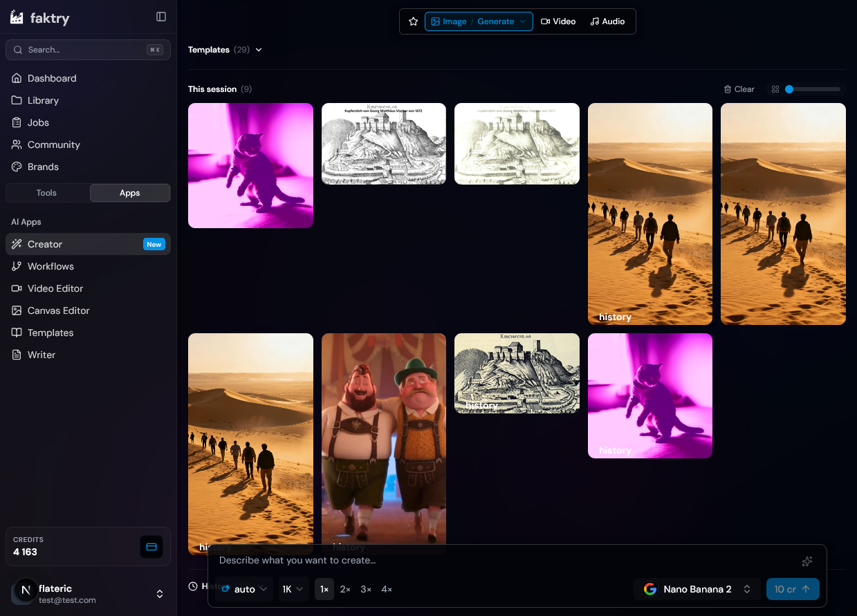Open the pink cat thumbnail labeled history
Viewport: 857px width, 616px height.
click(x=650, y=395)
